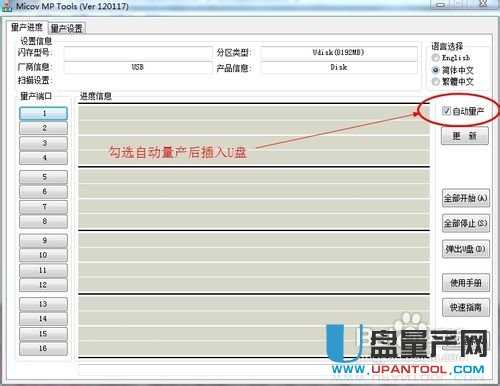
Task: Click the empty 闪存型号 field
Action: (x=138, y=53)
